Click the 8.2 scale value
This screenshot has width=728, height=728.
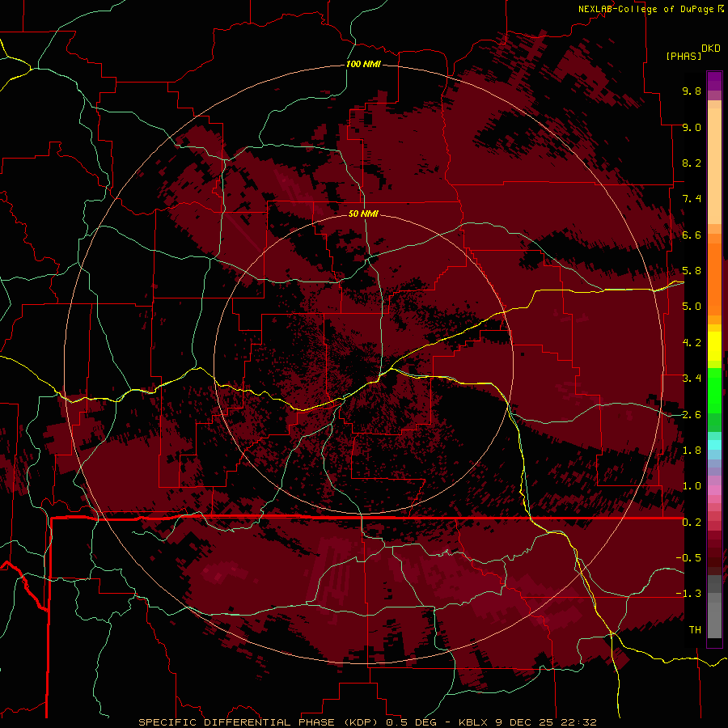coord(692,163)
